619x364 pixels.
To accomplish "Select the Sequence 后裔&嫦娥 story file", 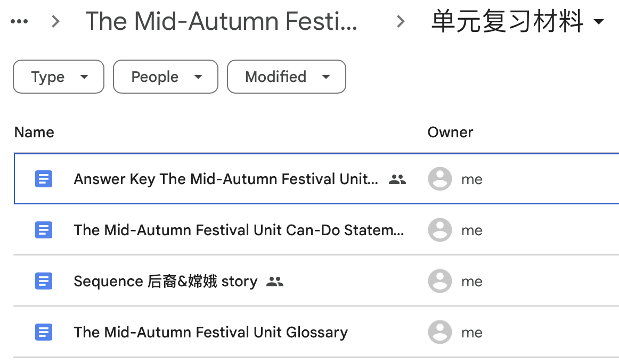I will pyautogui.click(x=165, y=281).
